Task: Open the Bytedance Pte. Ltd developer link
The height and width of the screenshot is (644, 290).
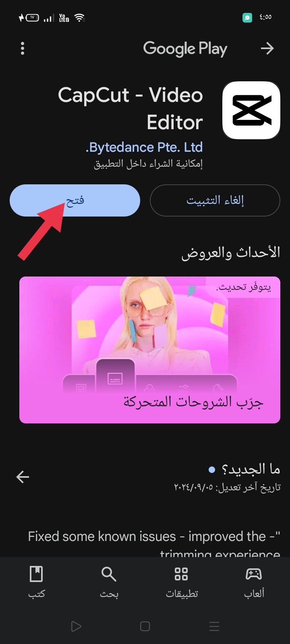Action: point(144,147)
